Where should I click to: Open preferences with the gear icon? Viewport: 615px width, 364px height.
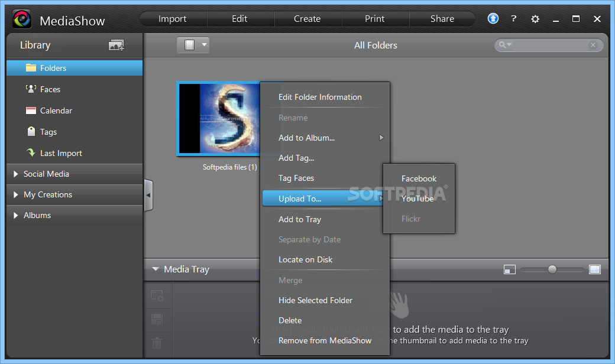(x=535, y=19)
